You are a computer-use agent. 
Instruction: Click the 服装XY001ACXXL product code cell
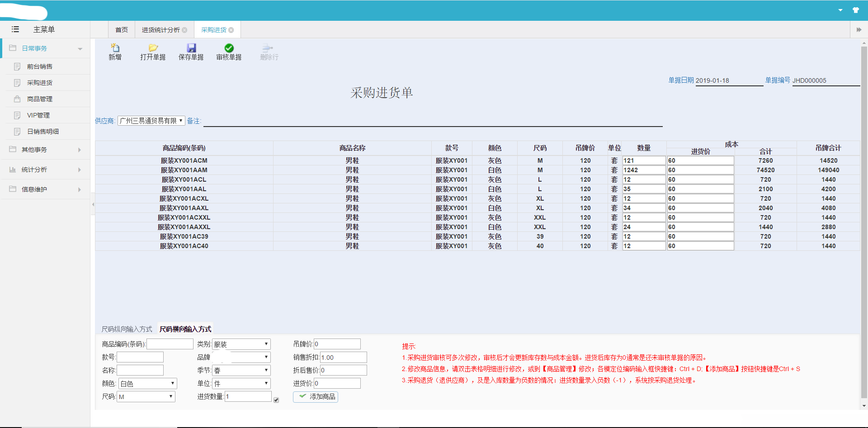(184, 217)
